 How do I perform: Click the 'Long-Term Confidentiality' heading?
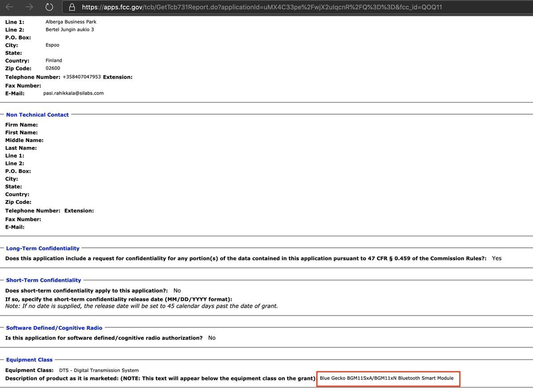pos(43,248)
